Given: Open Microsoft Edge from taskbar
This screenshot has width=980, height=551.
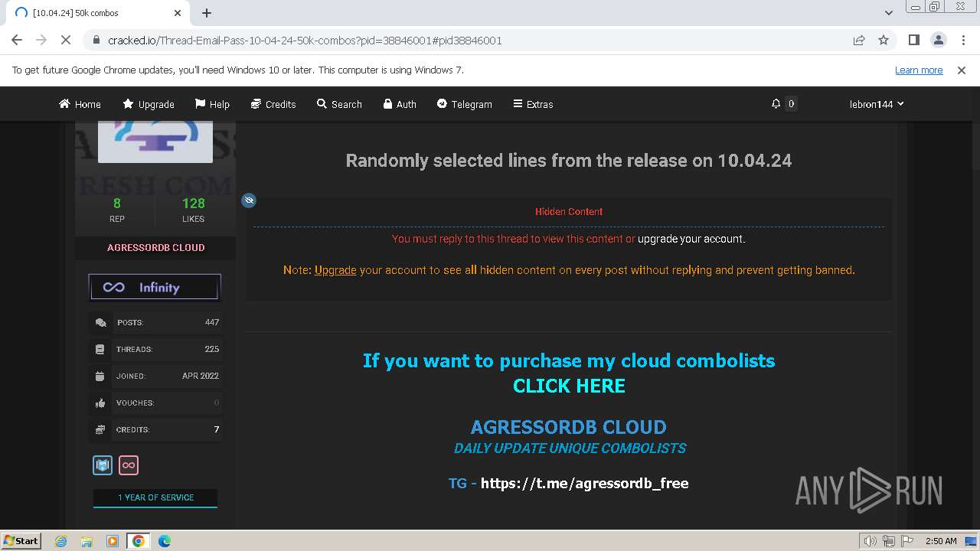Looking at the screenshot, I should (165, 541).
